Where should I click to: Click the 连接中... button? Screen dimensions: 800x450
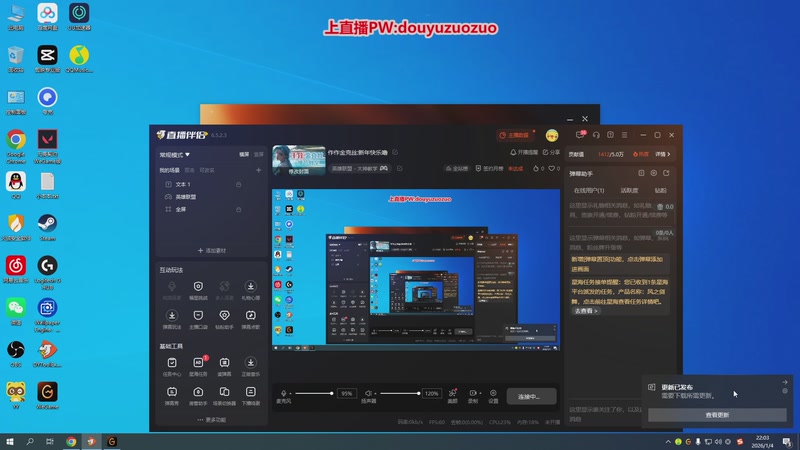pyautogui.click(x=531, y=396)
